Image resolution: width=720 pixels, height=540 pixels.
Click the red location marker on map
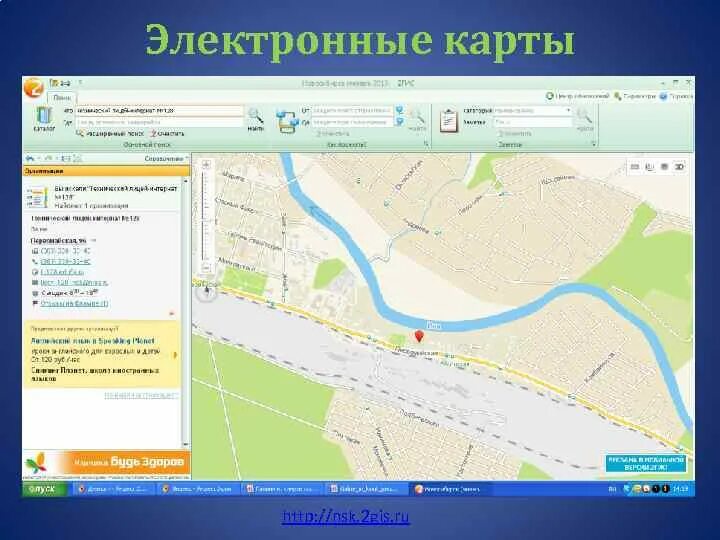[418, 336]
